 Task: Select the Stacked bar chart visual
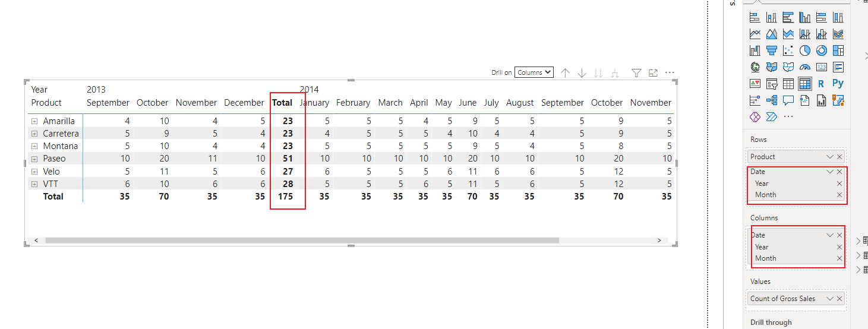click(x=755, y=18)
